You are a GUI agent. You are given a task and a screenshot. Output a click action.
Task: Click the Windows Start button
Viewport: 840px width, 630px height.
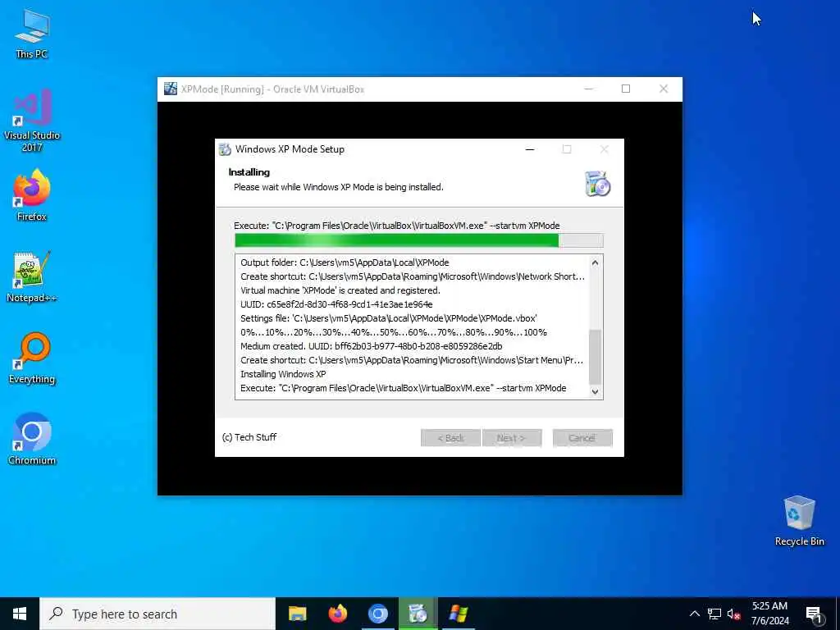[x=20, y=614]
